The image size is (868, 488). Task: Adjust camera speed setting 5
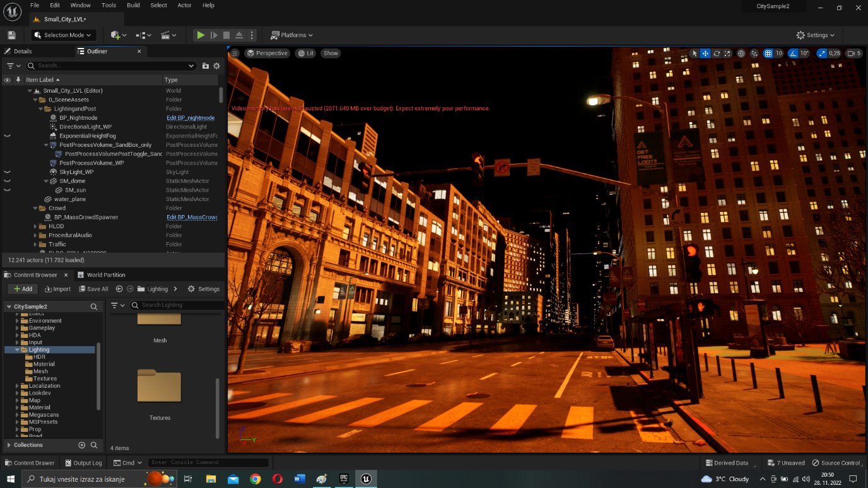[853, 54]
